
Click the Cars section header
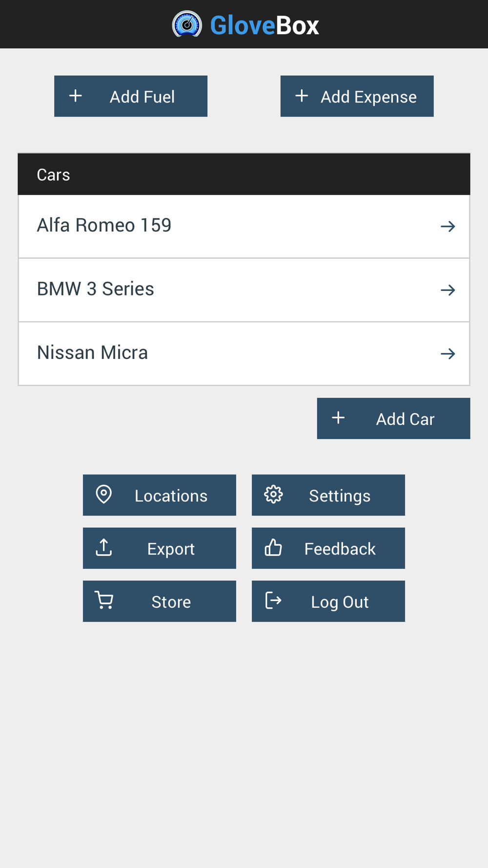244,174
